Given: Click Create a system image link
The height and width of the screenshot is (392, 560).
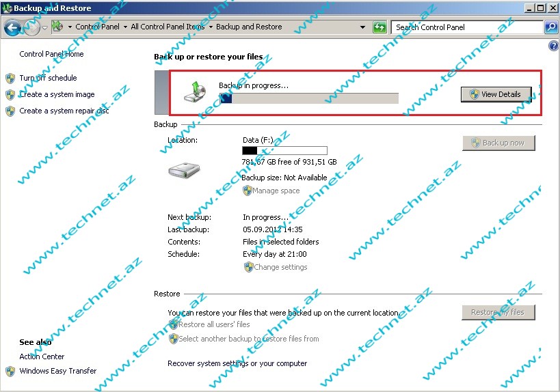Looking at the screenshot, I should [57, 94].
